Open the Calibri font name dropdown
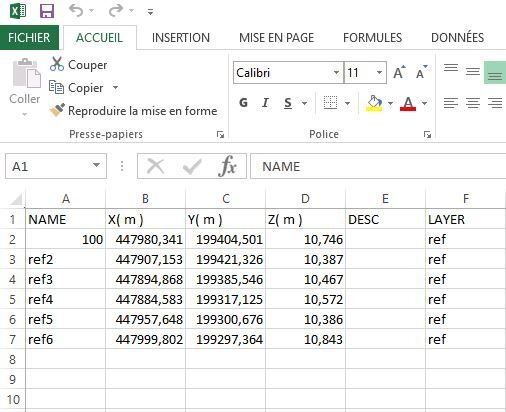 click(x=336, y=72)
